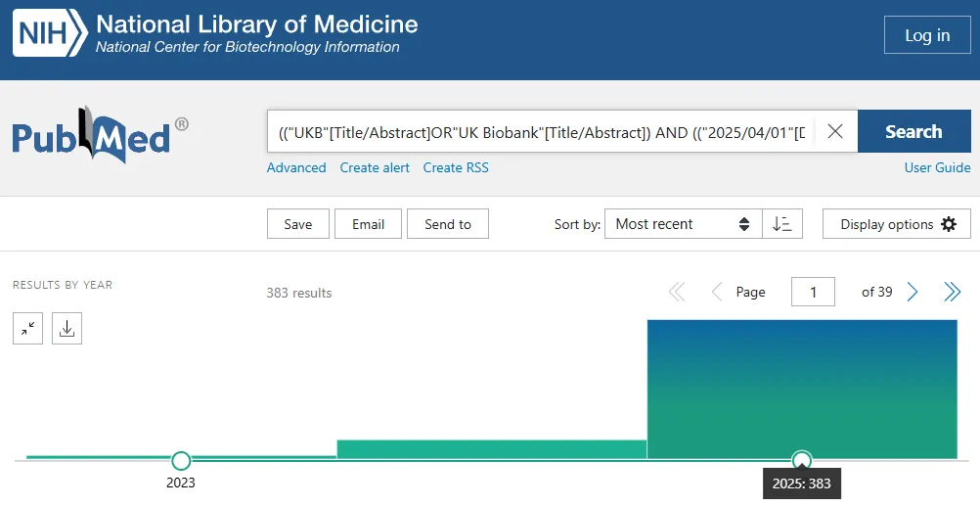Open the PubMed logo homepage
Screen dimensions: 980x506
[100, 134]
